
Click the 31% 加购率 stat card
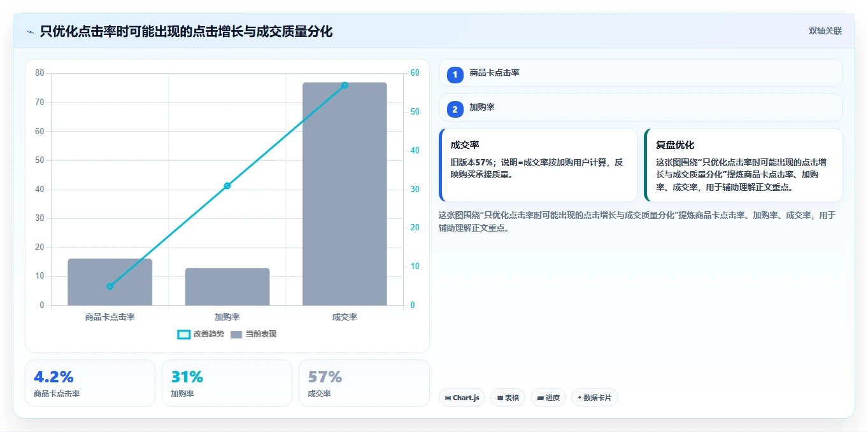(x=227, y=383)
